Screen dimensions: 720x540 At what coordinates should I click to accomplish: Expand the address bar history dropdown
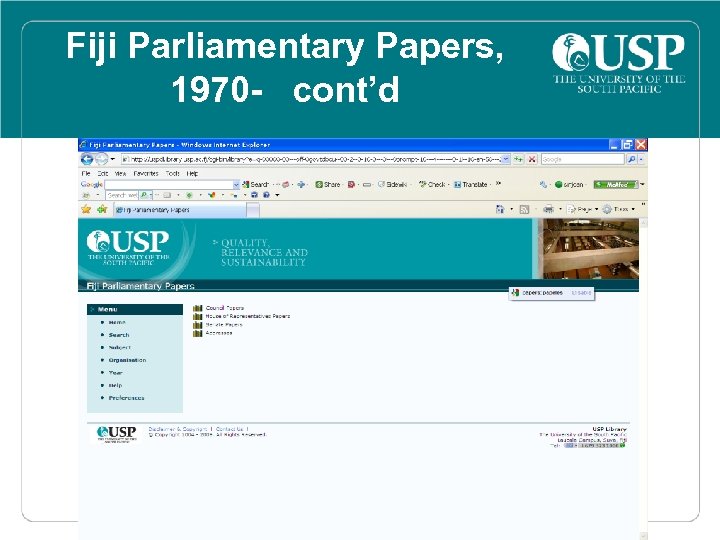click(506, 159)
